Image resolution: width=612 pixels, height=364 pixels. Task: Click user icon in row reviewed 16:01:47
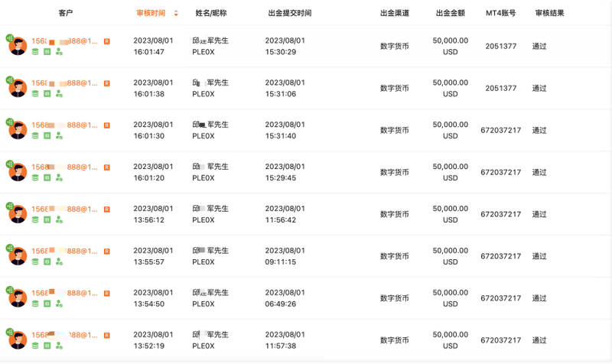tap(59, 51)
